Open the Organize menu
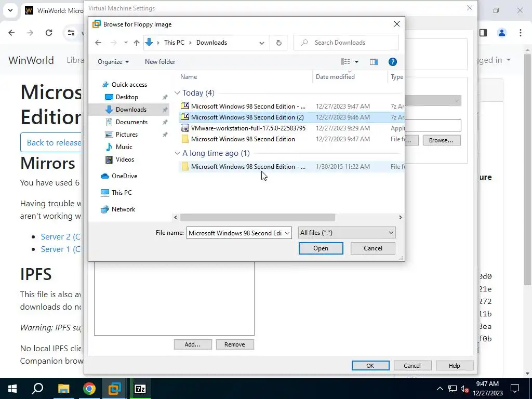Screen dimensions: 532x399 (x=113, y=62)
